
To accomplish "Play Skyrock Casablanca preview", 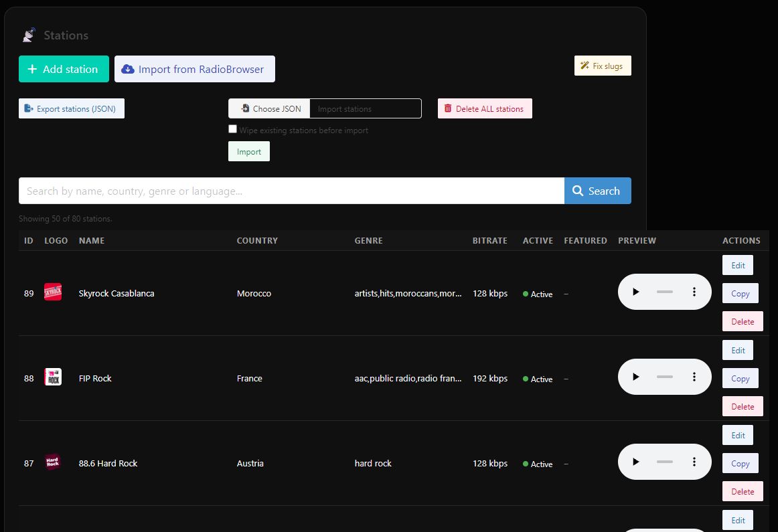I will click(x=635, y=292).
